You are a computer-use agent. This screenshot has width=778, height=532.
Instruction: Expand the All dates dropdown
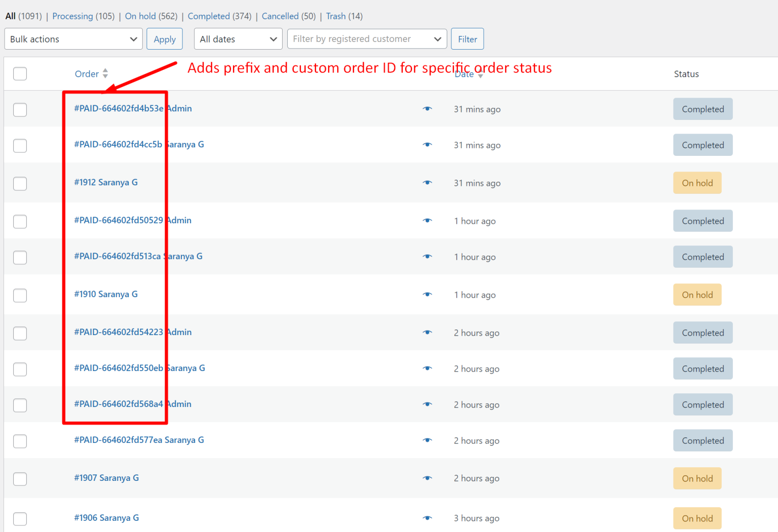[238, 39]
